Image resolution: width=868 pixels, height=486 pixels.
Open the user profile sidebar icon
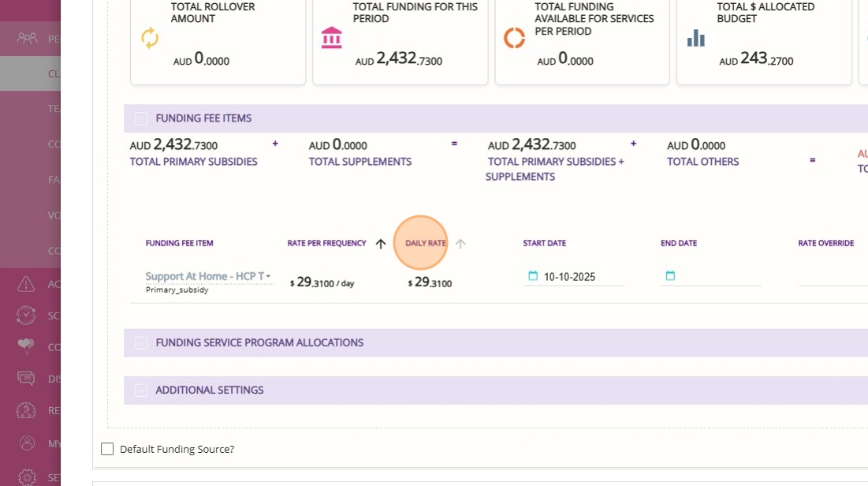(x=27, y=443)
